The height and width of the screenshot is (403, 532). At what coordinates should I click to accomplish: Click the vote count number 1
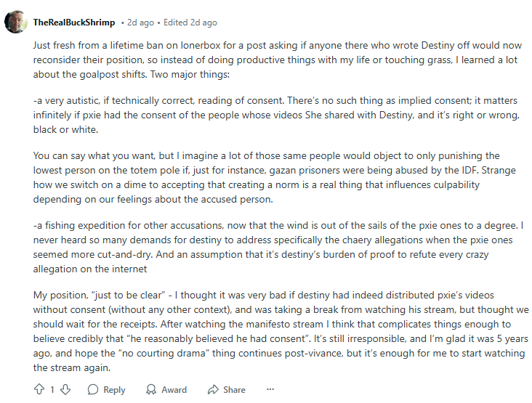tap(52, 389)
